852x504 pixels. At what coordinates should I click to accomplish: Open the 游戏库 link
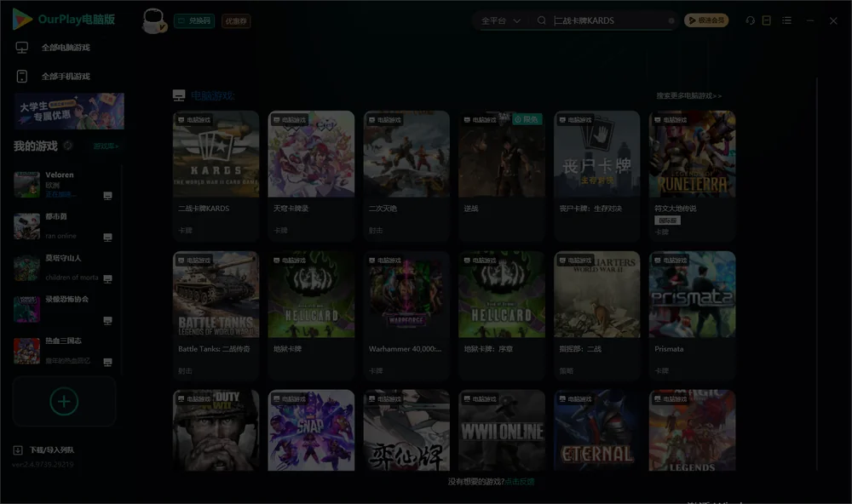point(106,146)
